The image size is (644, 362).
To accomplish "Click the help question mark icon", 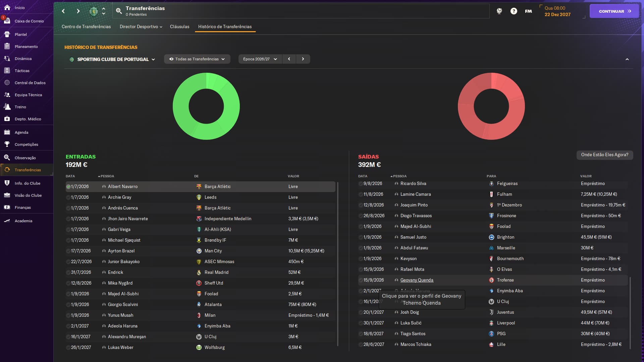I will point(514,11).
